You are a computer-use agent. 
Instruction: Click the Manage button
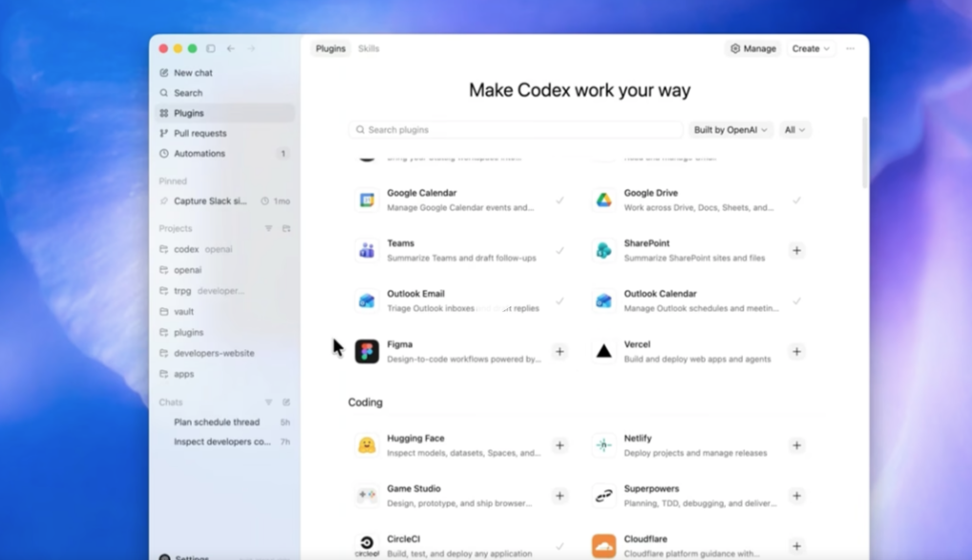coord(753,49)
